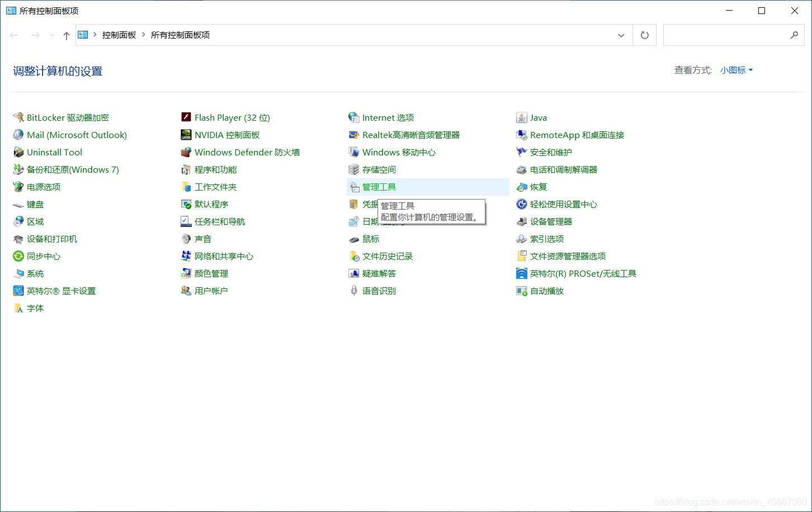This screenshot has height=512, width=812.
Task: Expand the address bar history dropdown arrow
Action: 621,35
